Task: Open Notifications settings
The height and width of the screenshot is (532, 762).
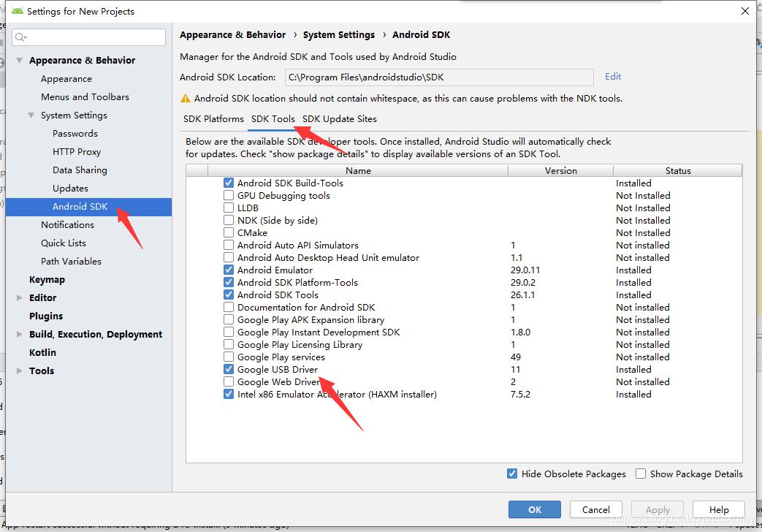Action: tap(67, 224)
